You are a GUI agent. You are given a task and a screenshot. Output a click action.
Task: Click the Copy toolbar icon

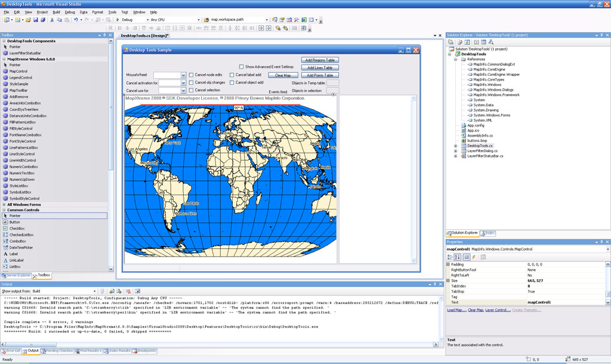pos(59,20)
